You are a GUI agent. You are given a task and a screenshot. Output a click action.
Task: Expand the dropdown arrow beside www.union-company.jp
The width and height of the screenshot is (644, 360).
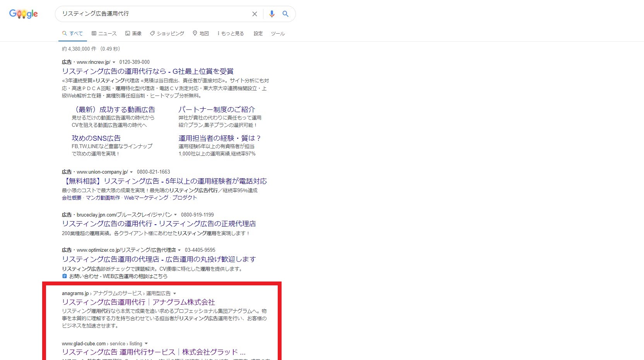tap(132, 172)
